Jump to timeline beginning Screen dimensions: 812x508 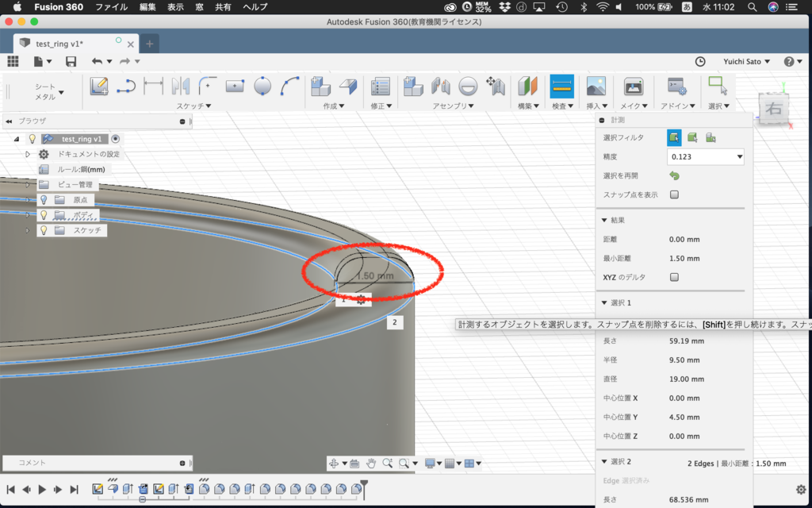pos(10,489)
